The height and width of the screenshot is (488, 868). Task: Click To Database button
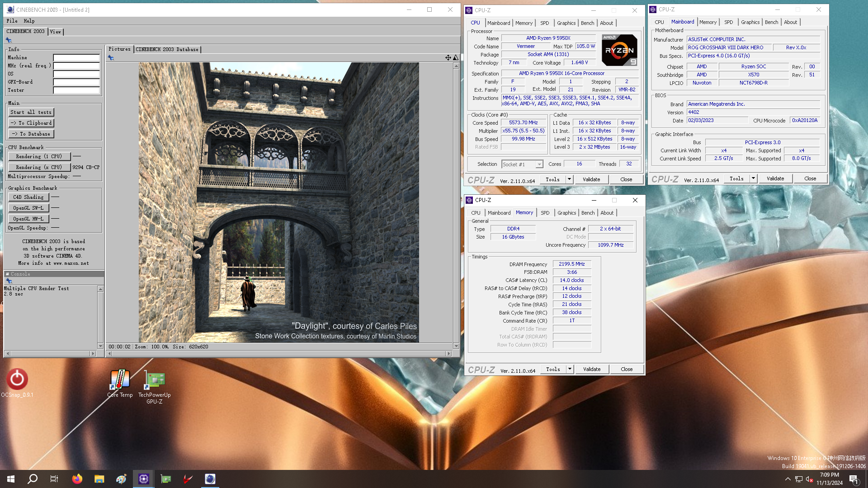click(31, 134)
